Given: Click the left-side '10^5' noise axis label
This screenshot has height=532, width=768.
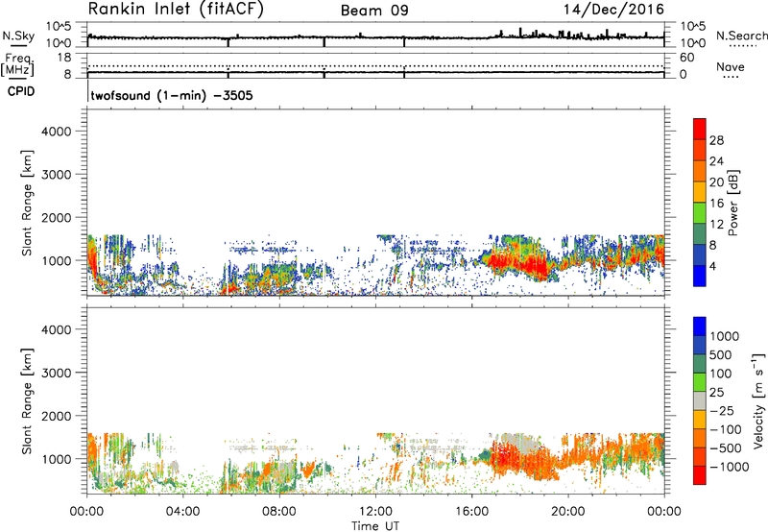Looking at the screenshot, I should click(60, 27).
